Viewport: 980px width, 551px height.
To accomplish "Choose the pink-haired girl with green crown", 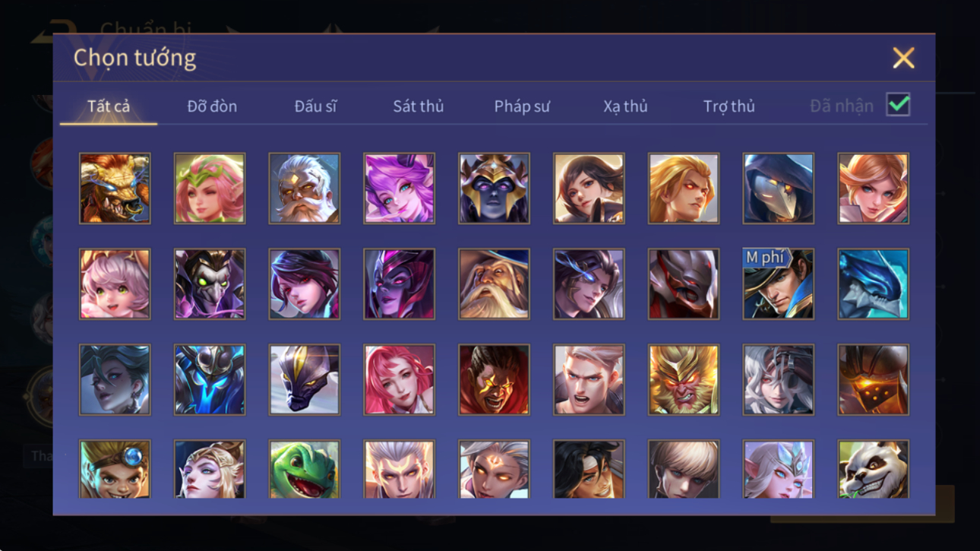I will tap(210, 188).
